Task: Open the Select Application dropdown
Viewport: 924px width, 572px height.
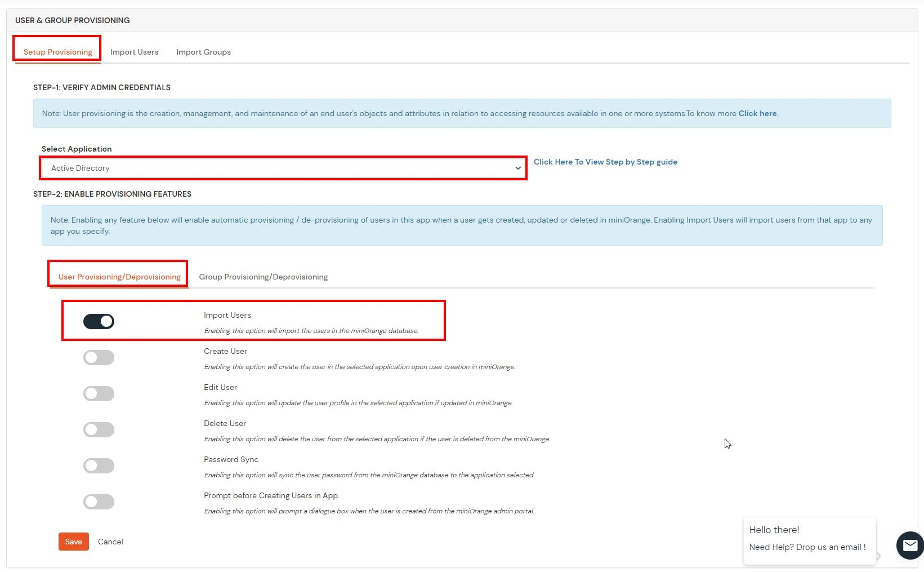Action: point(284,168)
